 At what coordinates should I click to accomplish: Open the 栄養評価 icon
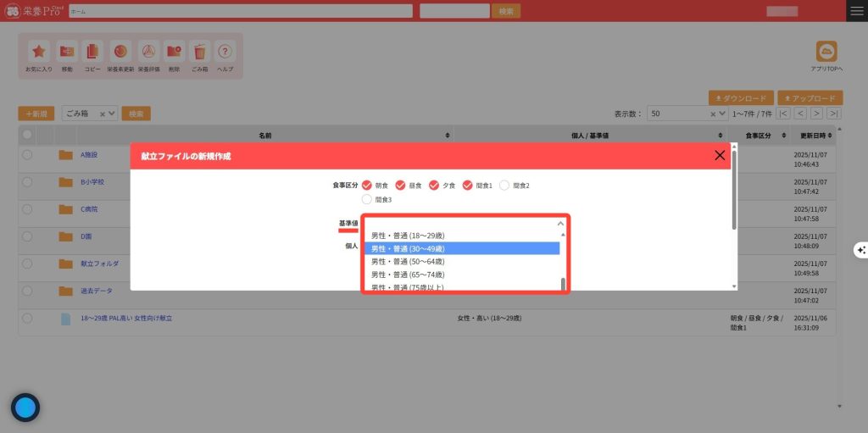coord(147,52)
